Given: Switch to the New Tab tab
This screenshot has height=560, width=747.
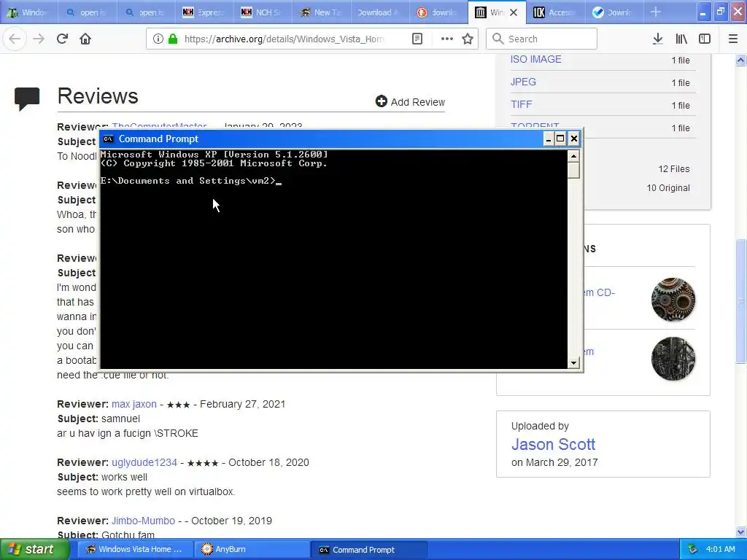Looking at the screenshot, I should click(x=321, y=12).
